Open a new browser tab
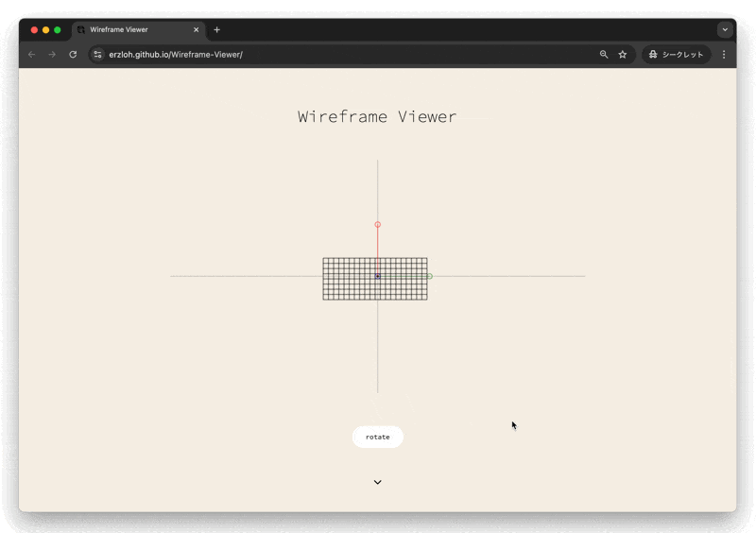 click(x=216, y=29)
